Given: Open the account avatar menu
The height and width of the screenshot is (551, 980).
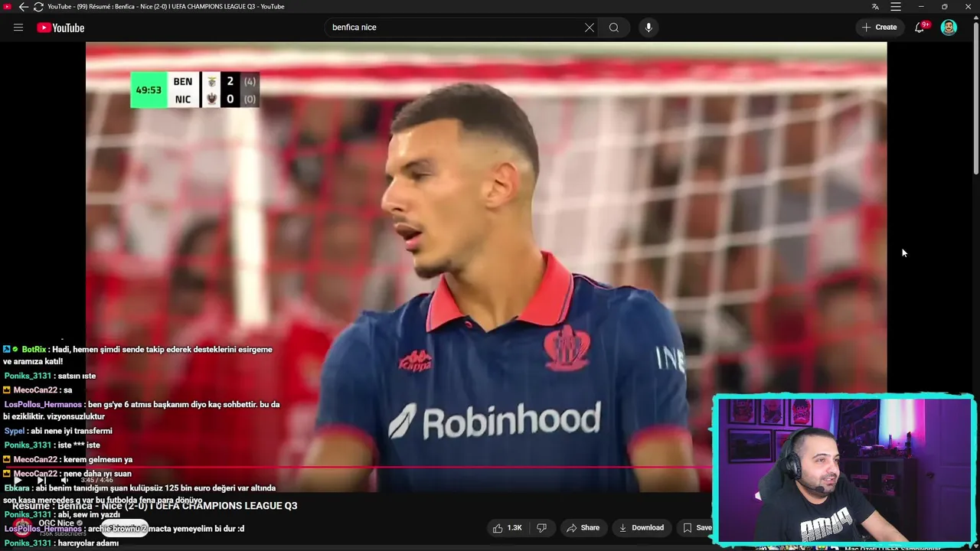Looking at the screenshot, I should (x=949, y=28).
